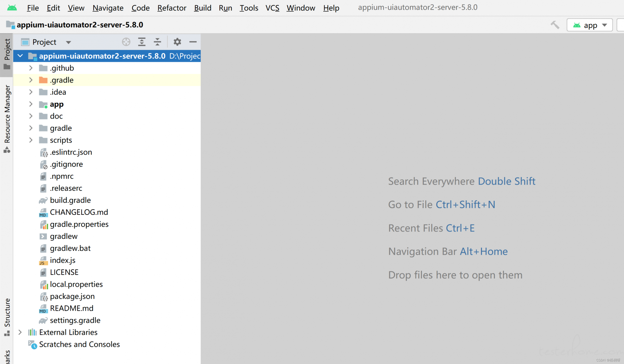The height and width of the screenshot is (364, 624).
Task: Click the project folder icon in navigation bar
Action: click(x=10, y=25)
